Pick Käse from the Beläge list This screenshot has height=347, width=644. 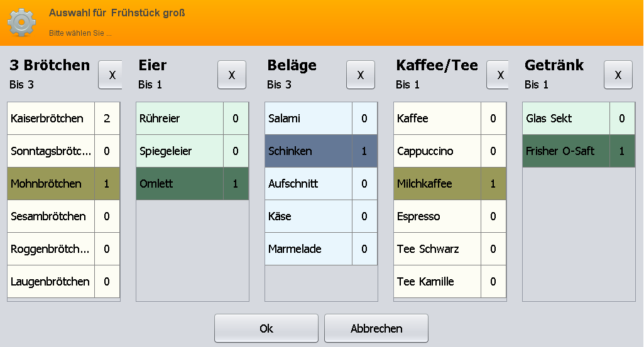pos(321,216)
